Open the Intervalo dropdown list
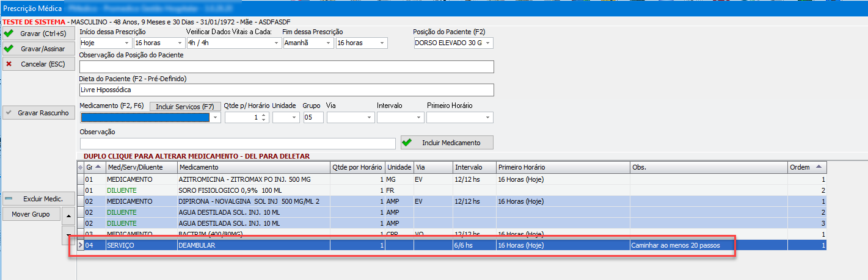This screenshot has height=280, width=868. tap(418, 118)
